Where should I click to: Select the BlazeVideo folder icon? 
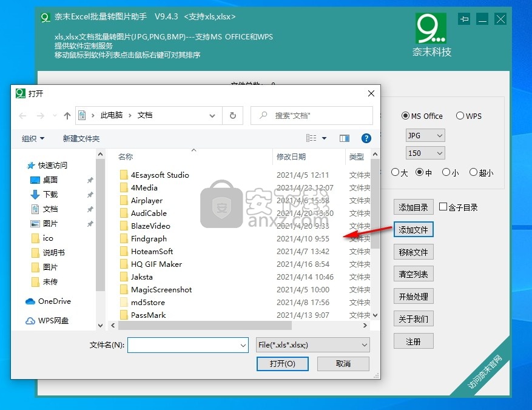click(x=124, y=226)
